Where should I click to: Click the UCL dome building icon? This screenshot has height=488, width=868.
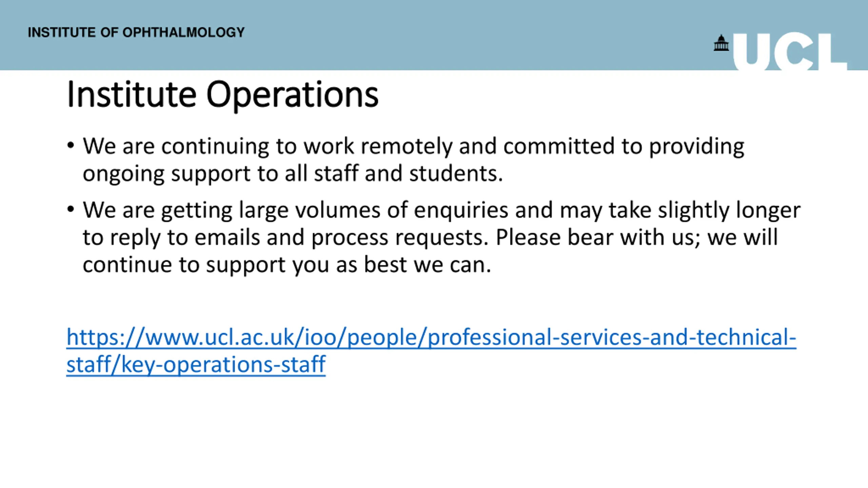(721, 43)
